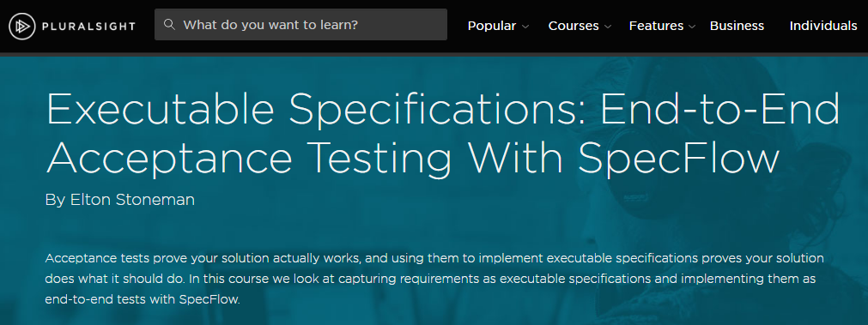Click the Pluralsight circular play logo icon

click(22, 26)
